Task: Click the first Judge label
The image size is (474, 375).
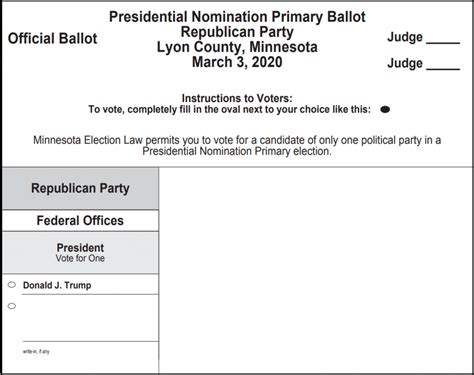Action: click(x=405, y=37)
